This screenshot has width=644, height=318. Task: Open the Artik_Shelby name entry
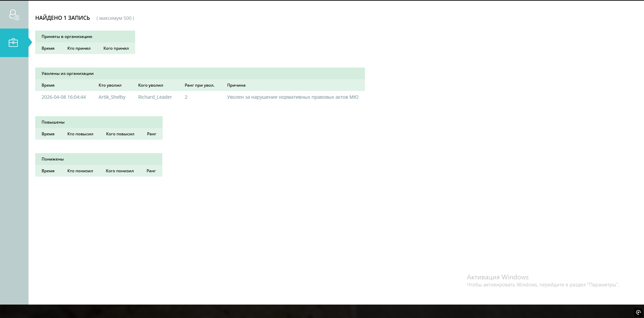(112, 97)
